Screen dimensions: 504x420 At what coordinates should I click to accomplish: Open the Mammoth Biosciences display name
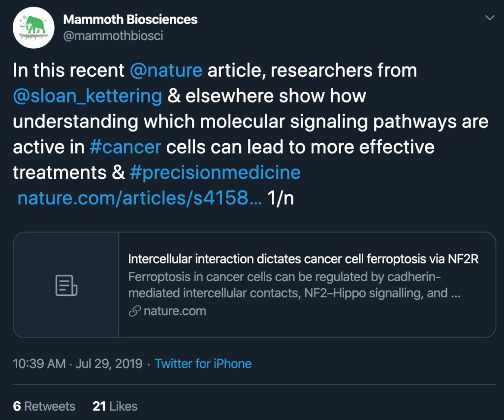coord(130,19)
